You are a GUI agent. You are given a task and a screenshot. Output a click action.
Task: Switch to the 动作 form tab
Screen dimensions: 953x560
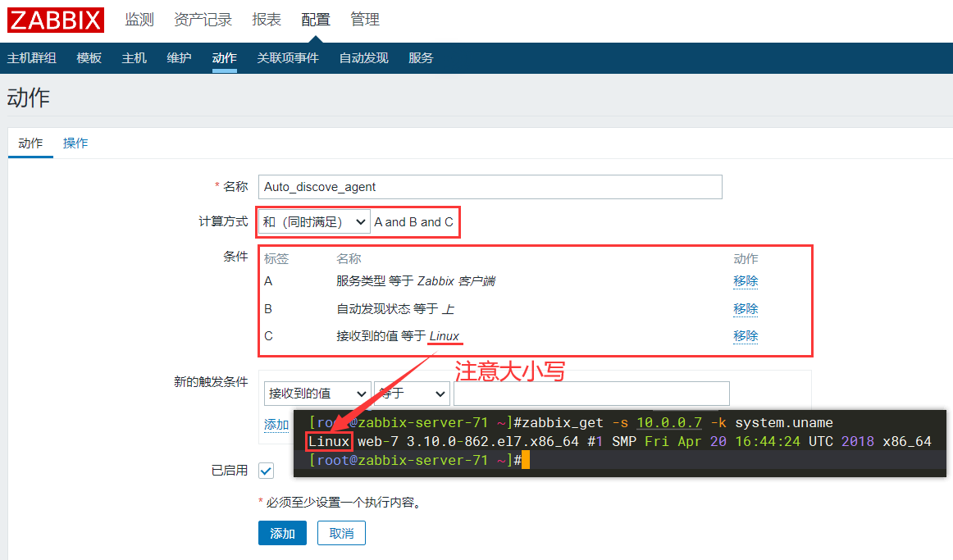point(30,143)
